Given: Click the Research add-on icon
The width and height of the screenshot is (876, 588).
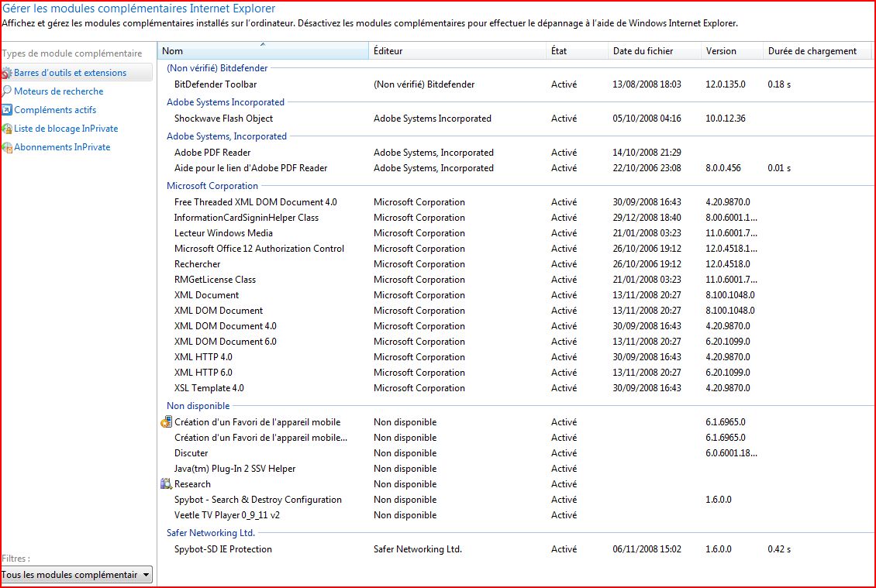Looking at the screenshot, I should pyautogui.click(x=166, y=484).
